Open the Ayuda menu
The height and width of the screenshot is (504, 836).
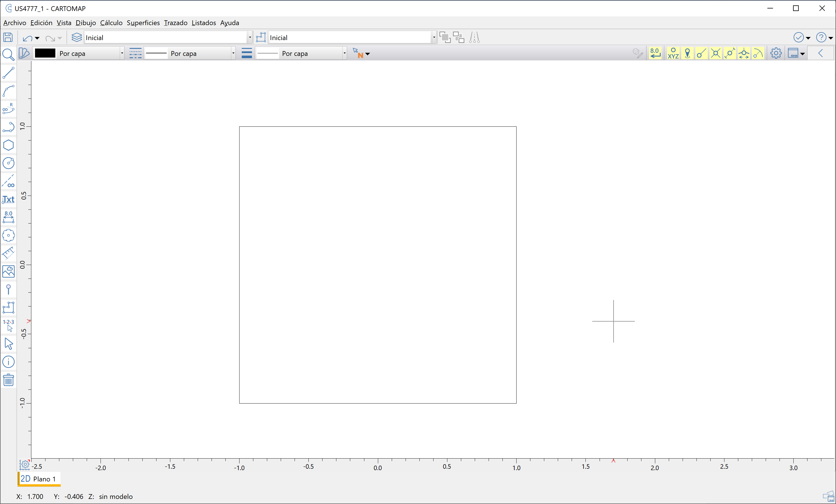(230, 23)
